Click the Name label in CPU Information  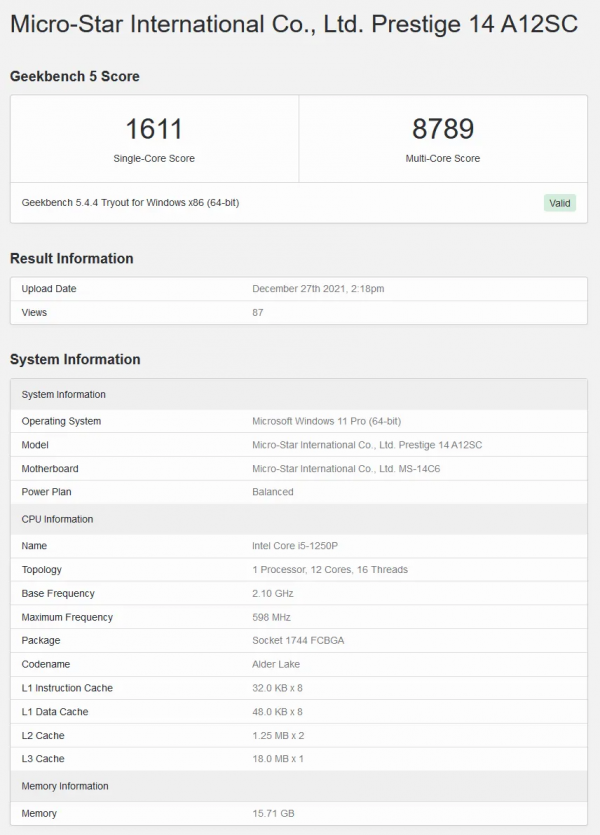[34, 546]
